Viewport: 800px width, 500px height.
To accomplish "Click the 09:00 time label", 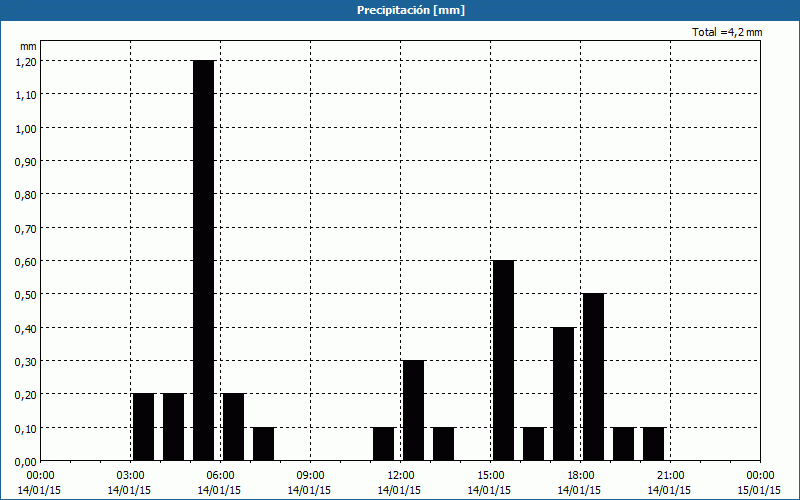I will point(310,476).
